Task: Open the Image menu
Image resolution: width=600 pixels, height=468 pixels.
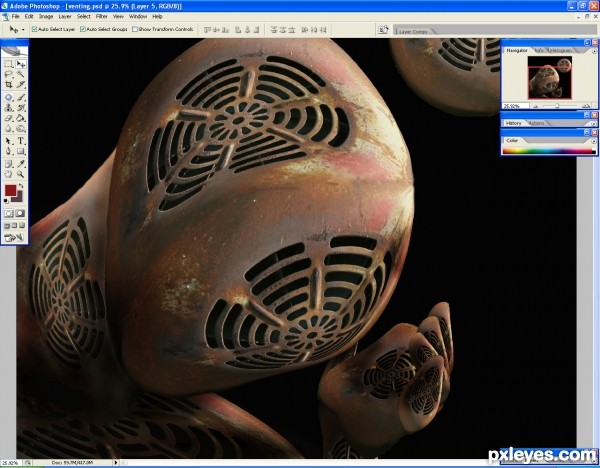Action: click(x=46, y=16)
